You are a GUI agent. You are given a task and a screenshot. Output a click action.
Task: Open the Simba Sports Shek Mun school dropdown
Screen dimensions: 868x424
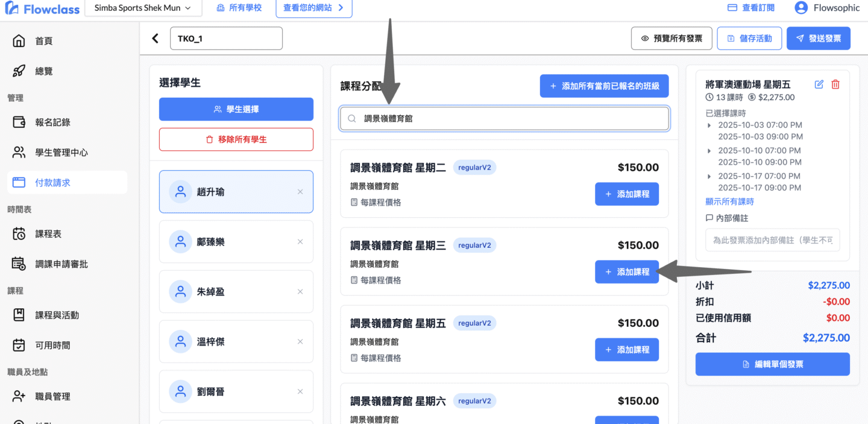point(142,8)
